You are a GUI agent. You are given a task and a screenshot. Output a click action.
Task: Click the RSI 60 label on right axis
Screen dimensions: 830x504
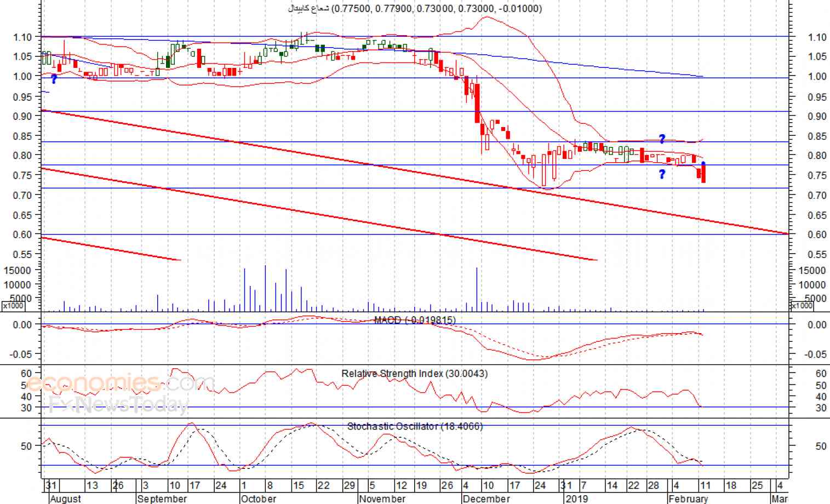[x=821, y=374]
